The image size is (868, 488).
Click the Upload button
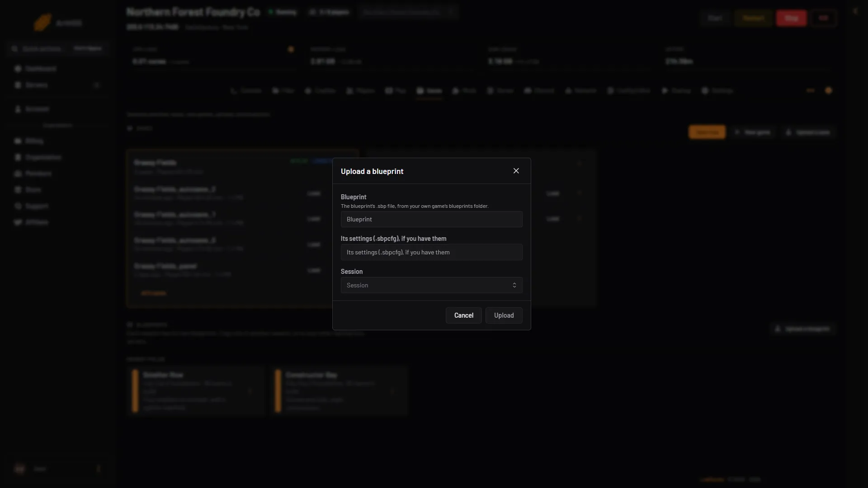pos(504,315)
